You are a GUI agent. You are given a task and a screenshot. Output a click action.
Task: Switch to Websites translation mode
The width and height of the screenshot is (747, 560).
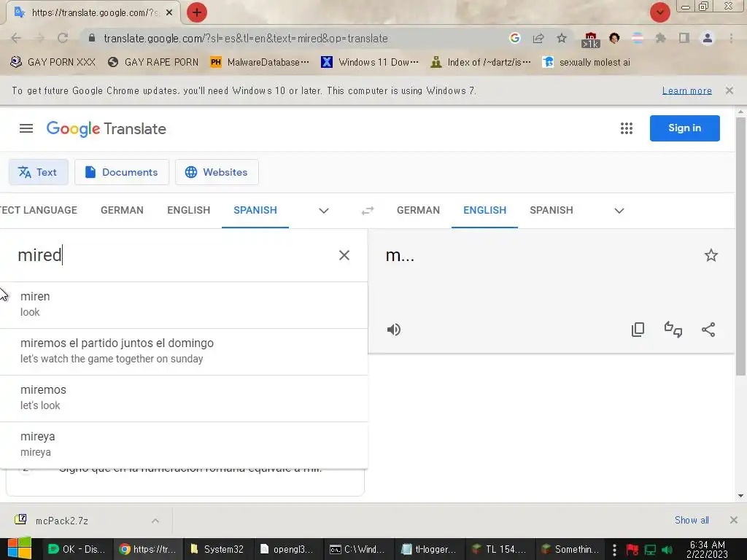click(217, 172)
